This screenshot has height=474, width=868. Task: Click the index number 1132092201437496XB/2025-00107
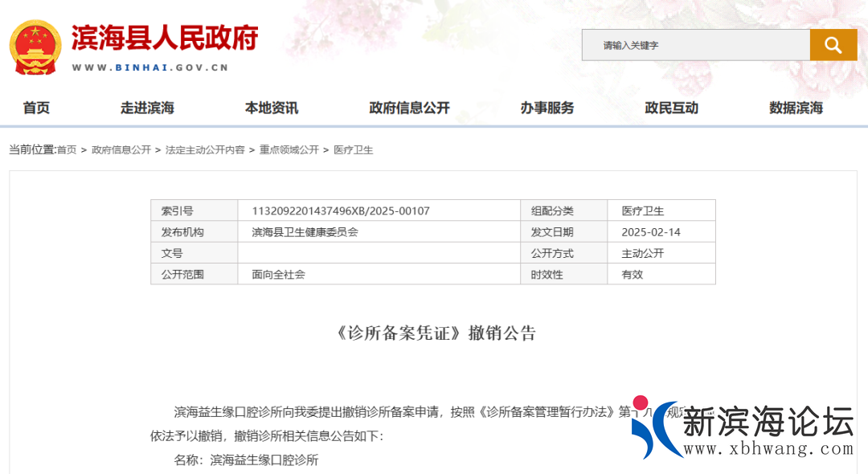(341, 211)
